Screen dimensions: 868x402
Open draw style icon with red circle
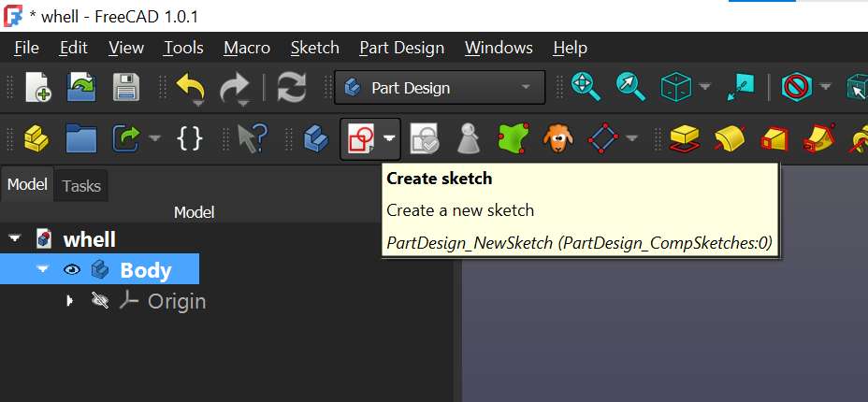pos(797,87)
